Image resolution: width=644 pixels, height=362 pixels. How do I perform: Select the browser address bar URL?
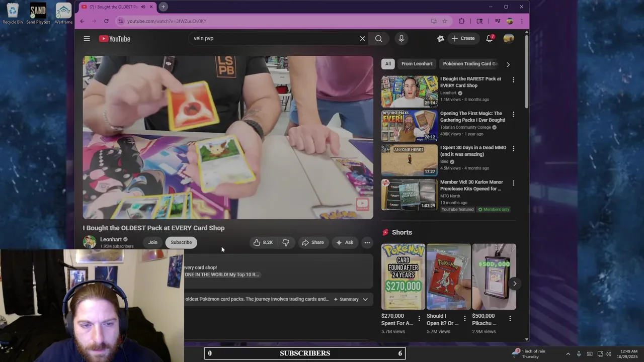[167, 21]
